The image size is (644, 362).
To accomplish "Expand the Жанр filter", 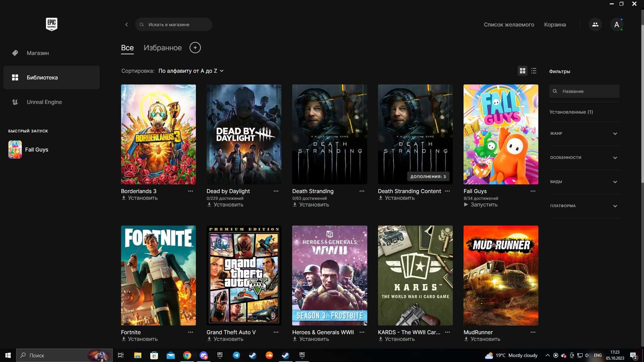I will 584,133.
